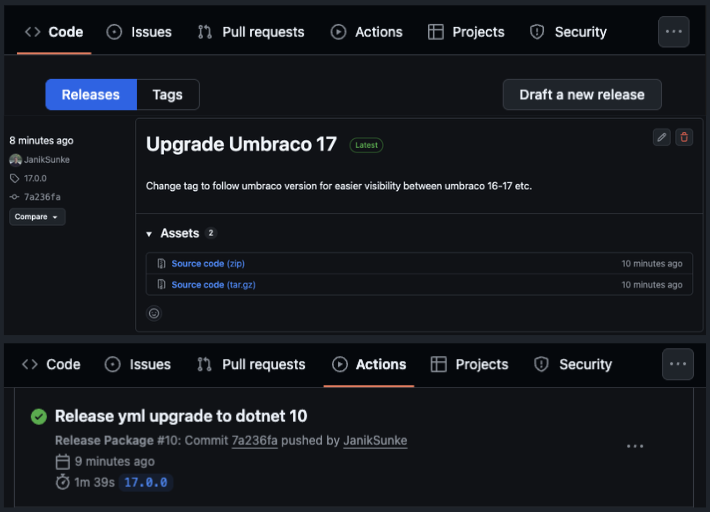
Task: Open JanikSunke profile from release sidebar
Action: [47, 159]
